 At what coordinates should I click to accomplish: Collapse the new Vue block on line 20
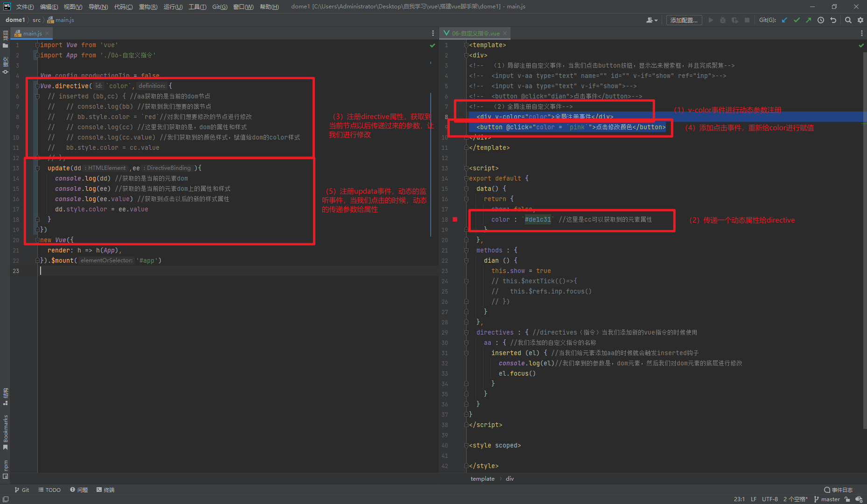tap(37, 240)
